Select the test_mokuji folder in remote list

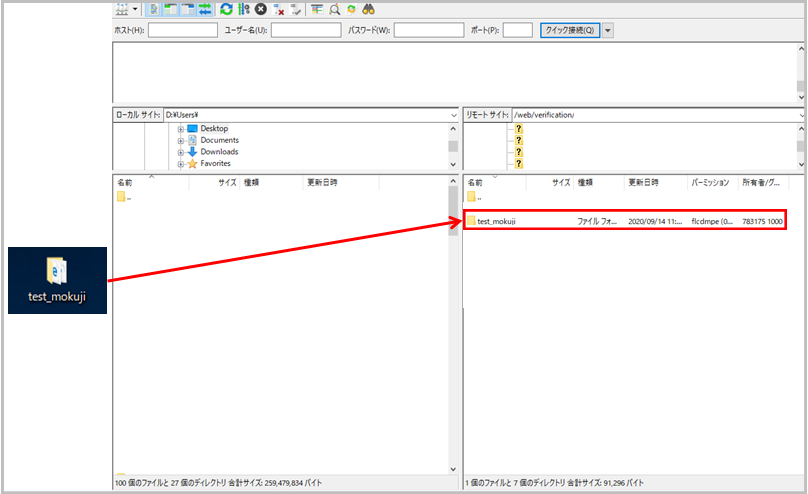click(x=496, y=221)
